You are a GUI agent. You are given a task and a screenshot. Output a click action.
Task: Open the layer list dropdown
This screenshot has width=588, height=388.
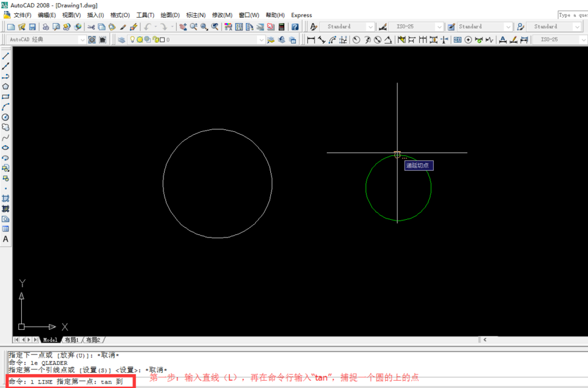260,40
